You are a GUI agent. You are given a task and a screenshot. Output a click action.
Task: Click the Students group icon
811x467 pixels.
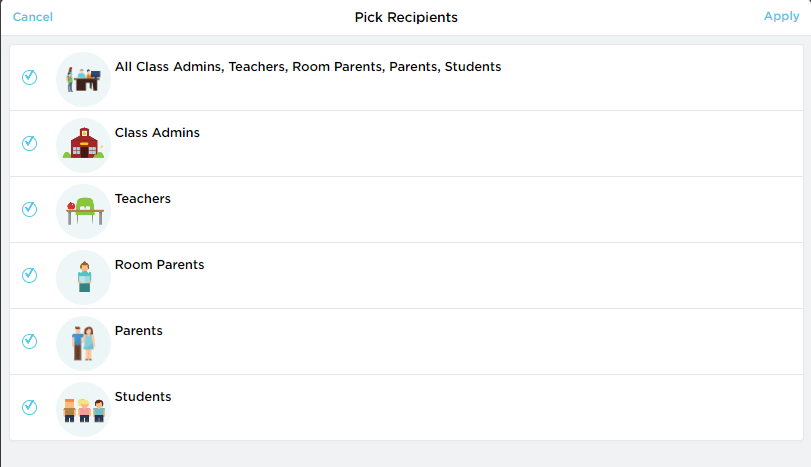[x=83, y=408]
